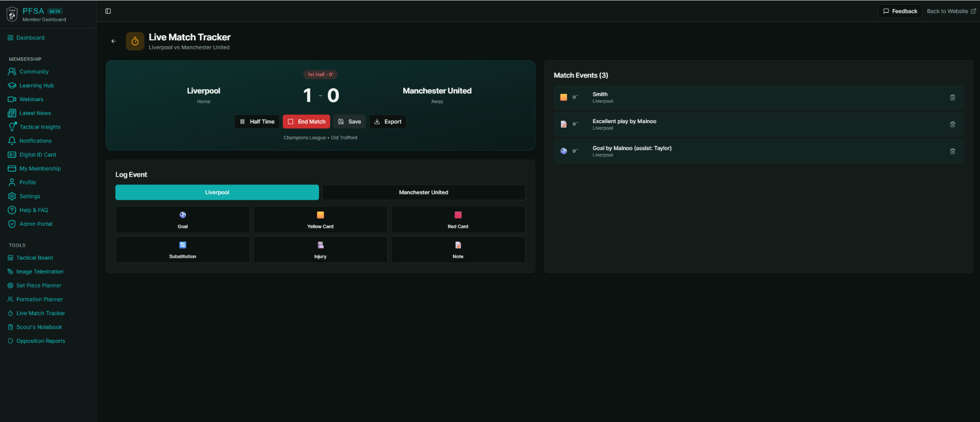Log an Injury event
980x422 pixels.
coord(321,250)
